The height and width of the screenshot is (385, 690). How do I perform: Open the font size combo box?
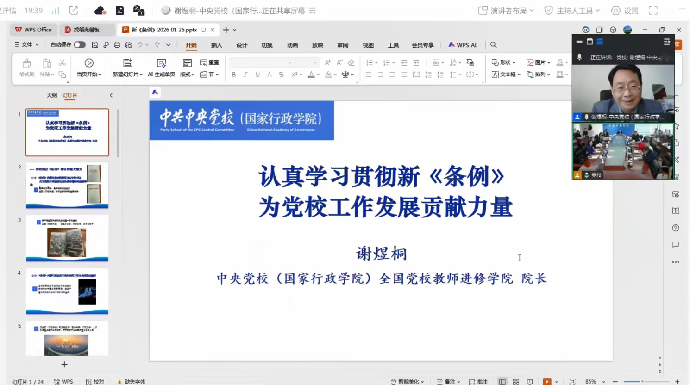click(x=307, y=62)
